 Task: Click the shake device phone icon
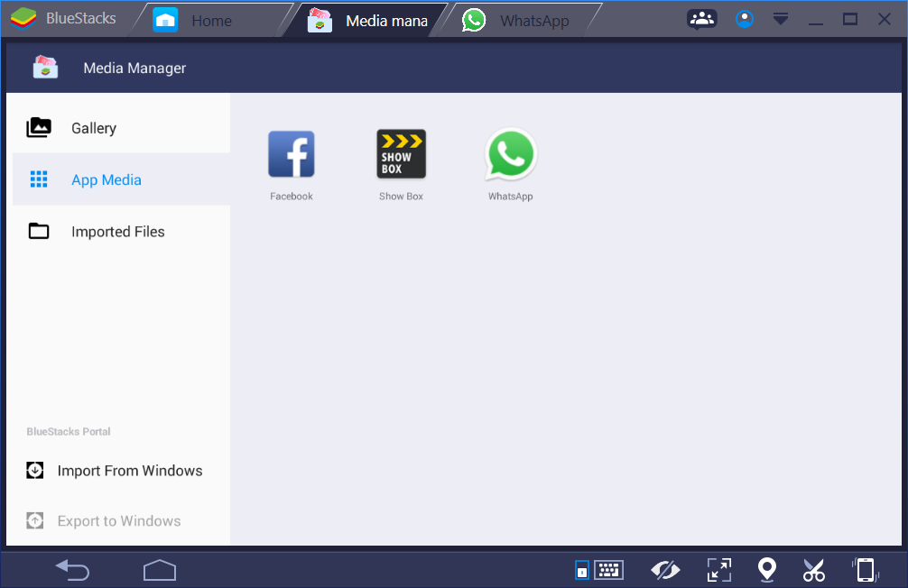[x=866, y=570]
